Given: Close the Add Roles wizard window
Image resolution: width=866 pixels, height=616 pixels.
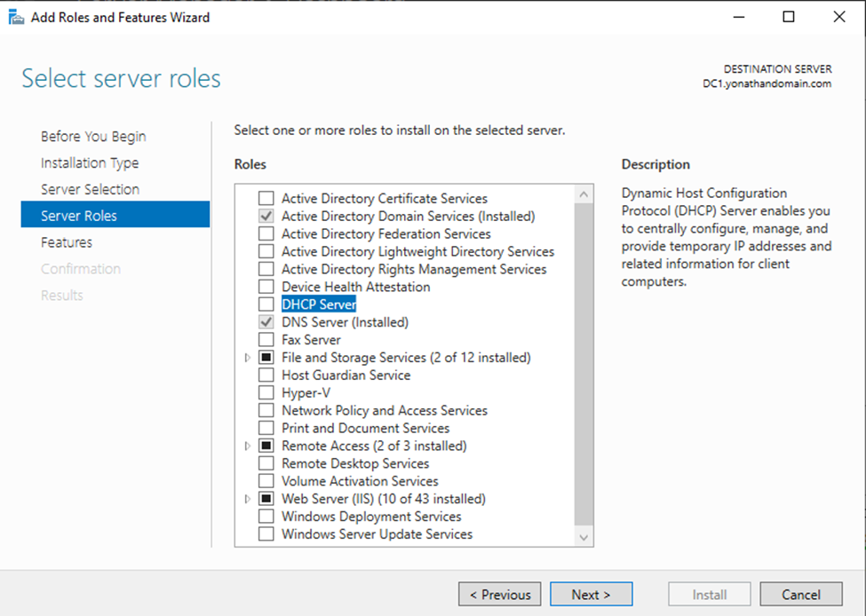Looking at the screenshot, I should 839,17.
